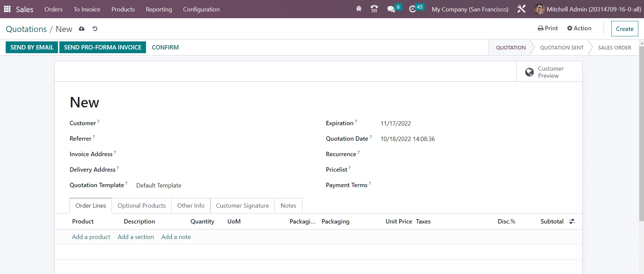
Task: Open the conversations chat icon
Action: click(391, 9)
